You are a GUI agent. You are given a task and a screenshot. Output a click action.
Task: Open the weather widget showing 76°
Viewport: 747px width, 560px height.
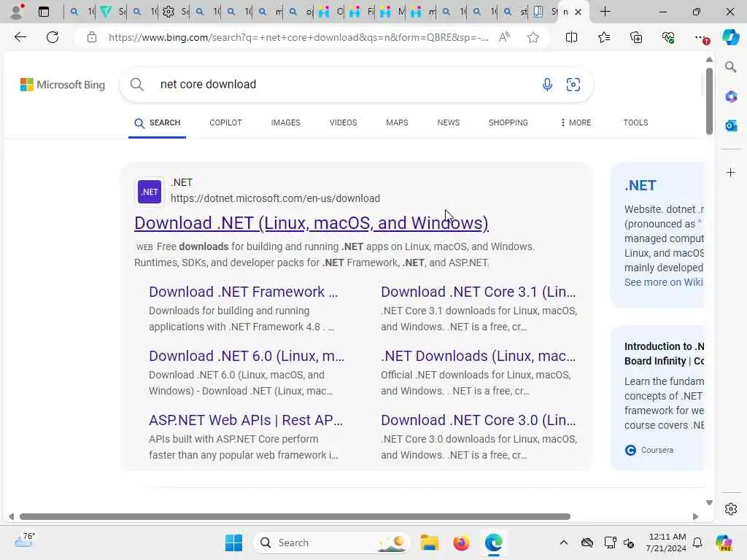tap(25, 540)
